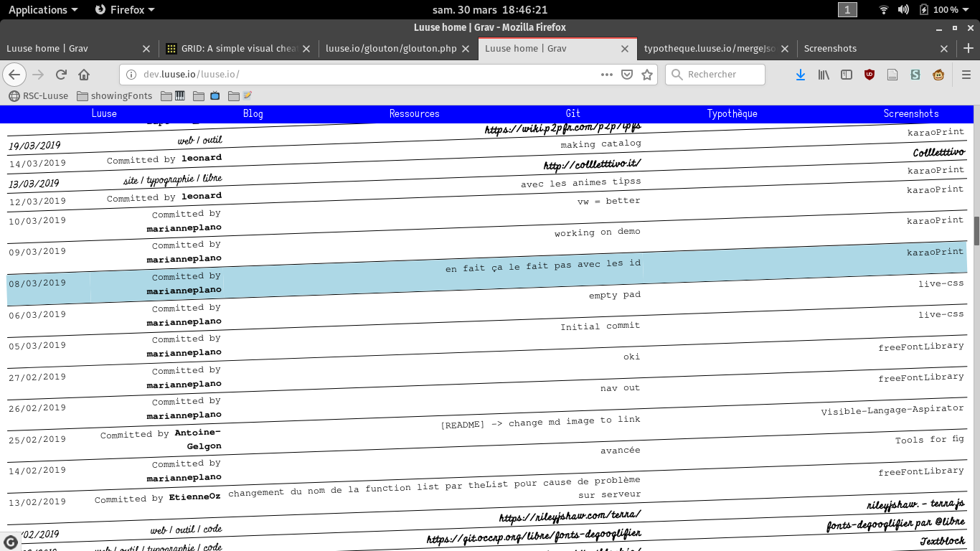Expand the page actions three-dot menu
980x551 pixels.
click(606, 75)
